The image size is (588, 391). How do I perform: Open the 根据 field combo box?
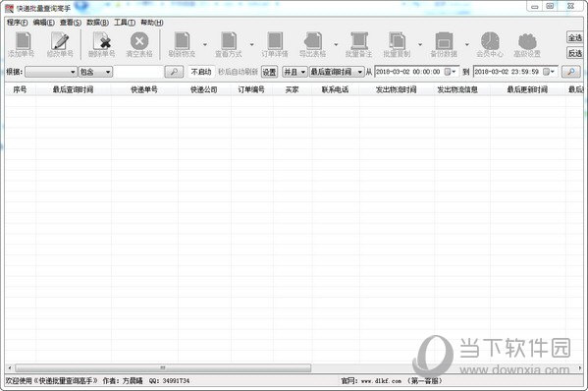click(51, 72)
